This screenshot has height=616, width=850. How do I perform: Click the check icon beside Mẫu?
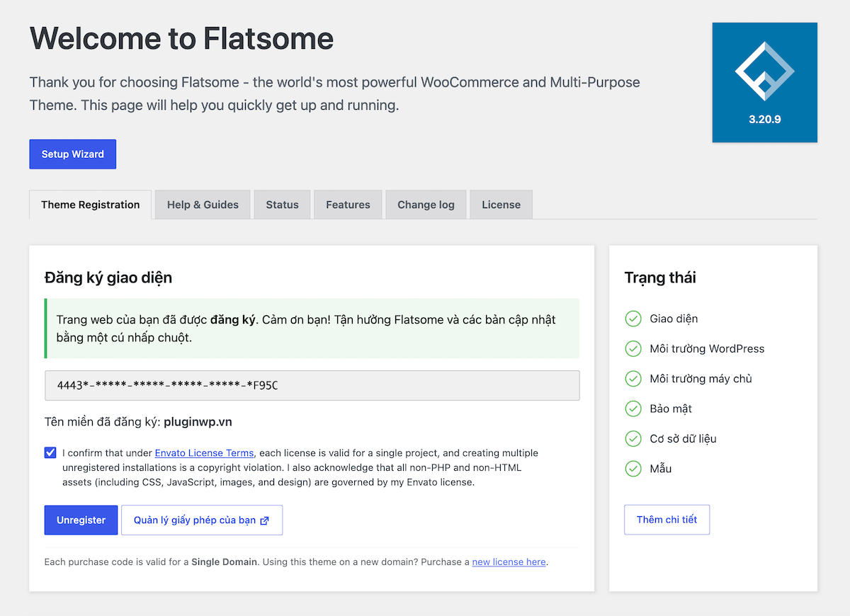point(633,469)
